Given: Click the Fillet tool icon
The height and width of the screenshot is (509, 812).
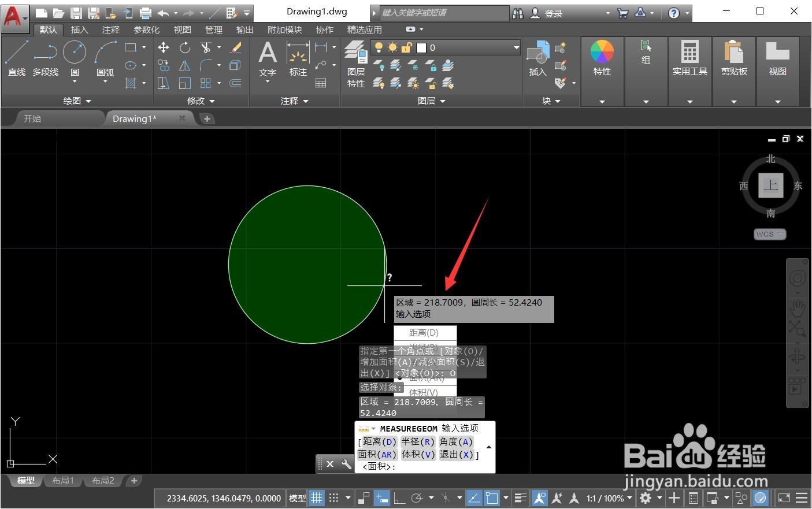Looking at the screenshot, I should pos(206,65).
